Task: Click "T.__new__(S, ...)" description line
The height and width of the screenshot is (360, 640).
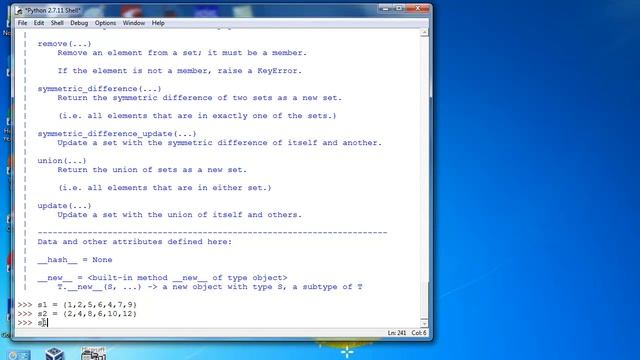Action: pos(210,287)
